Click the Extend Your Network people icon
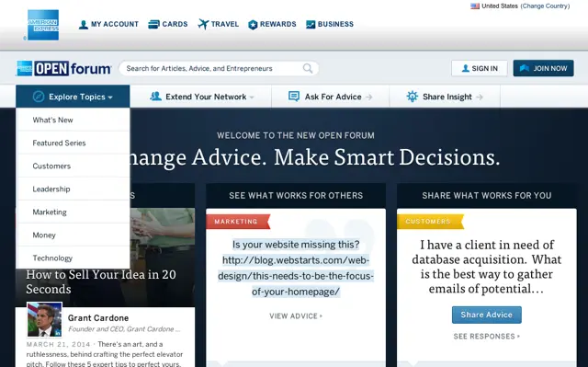 pos(155,96)
